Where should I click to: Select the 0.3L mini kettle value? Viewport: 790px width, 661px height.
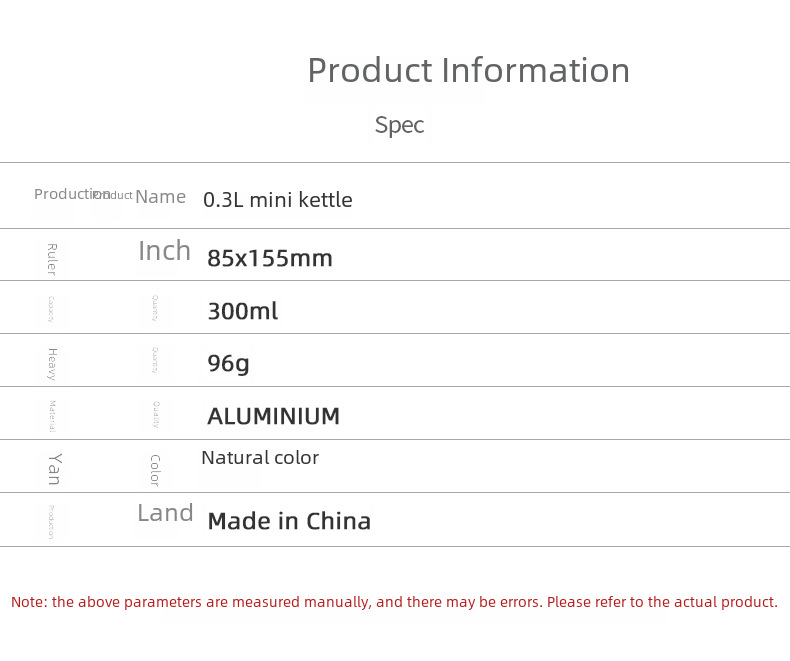tap(277, 200)
